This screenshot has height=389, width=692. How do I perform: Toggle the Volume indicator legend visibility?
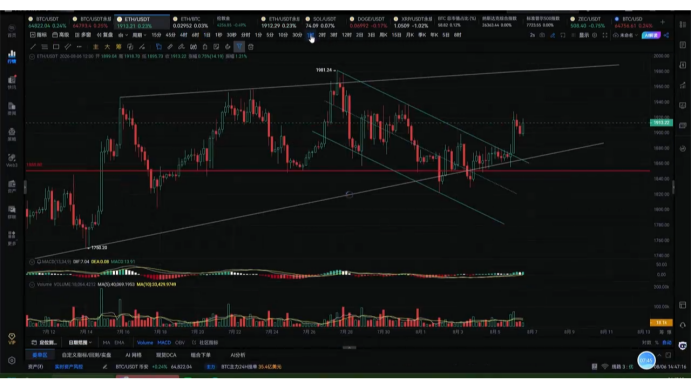coord(32,285)
